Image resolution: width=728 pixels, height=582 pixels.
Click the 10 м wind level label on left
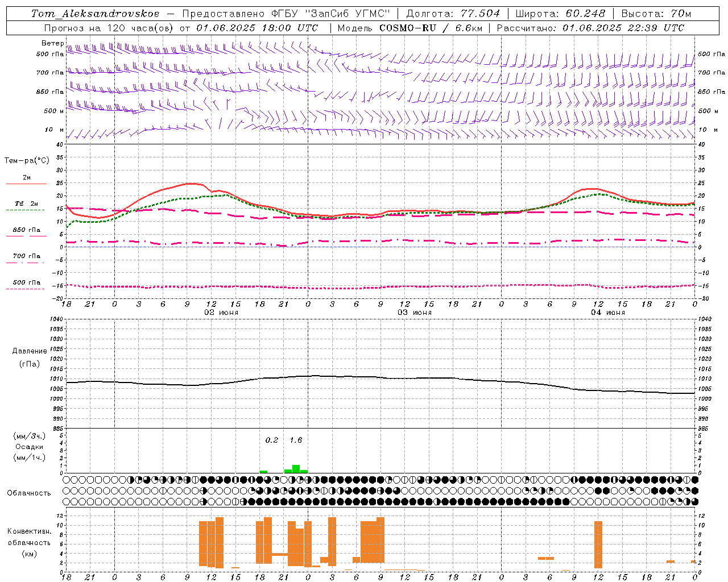click(55, 130)
